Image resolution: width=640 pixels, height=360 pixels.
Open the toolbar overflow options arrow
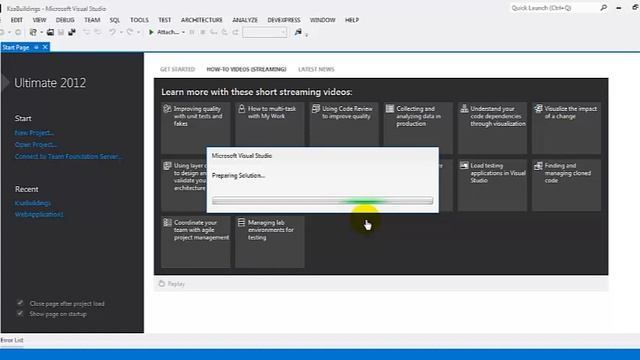307,35
